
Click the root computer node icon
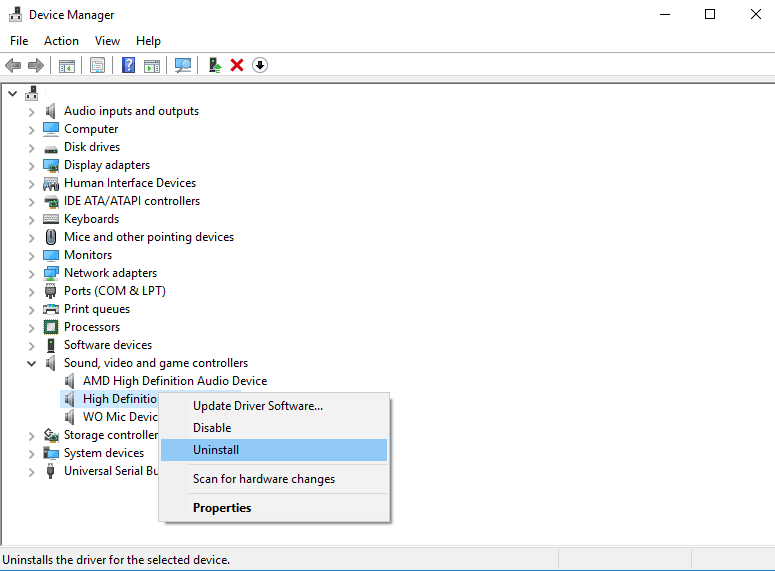click(x=32, y=93)
